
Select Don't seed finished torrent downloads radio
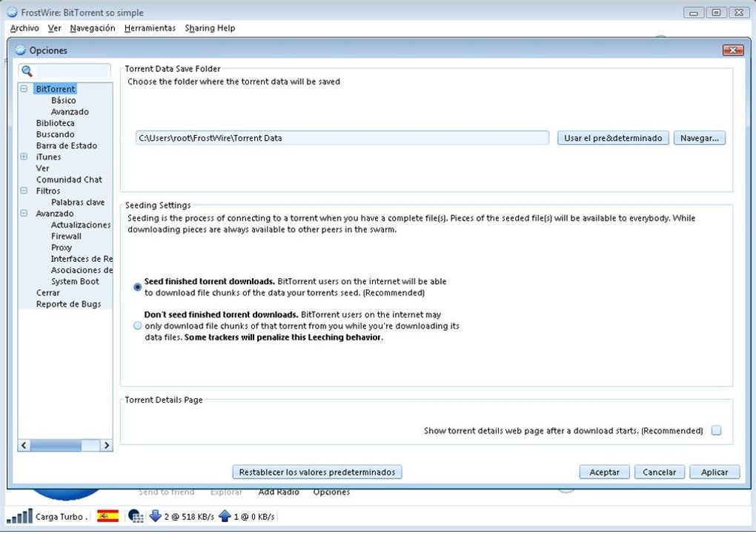pos(137,326)
